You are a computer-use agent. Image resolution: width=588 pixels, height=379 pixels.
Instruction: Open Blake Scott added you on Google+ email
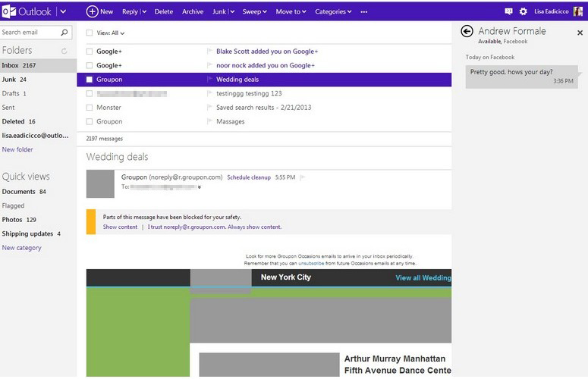tap(267, 52)
